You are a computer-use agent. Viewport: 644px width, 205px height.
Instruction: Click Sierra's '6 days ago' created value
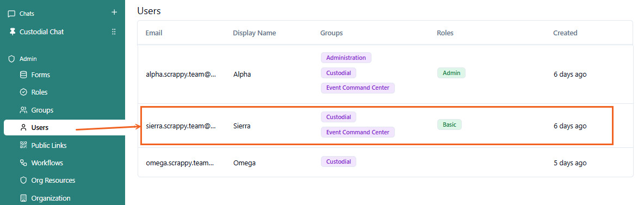point(570,126)
